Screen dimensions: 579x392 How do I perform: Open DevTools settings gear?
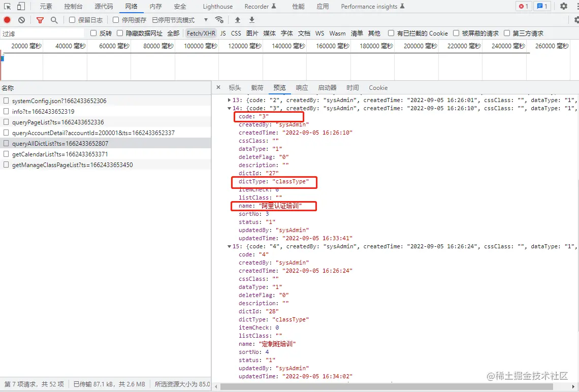[563, 6]
